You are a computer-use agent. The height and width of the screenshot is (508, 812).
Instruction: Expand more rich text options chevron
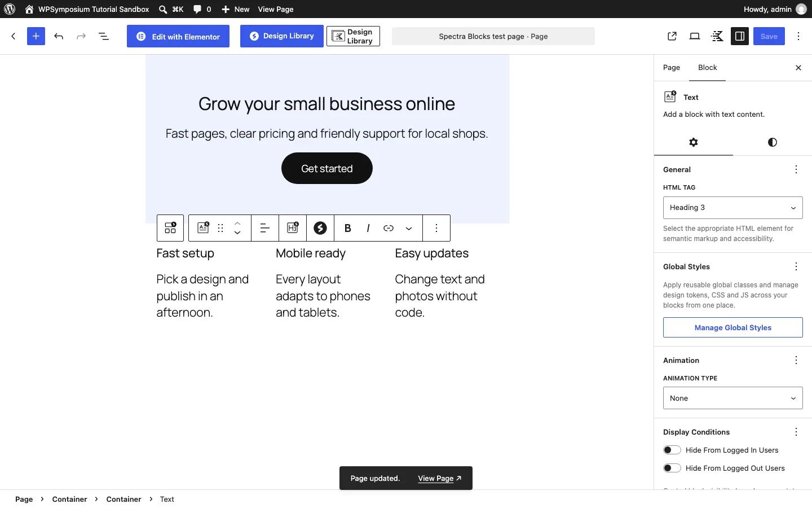click(x=409, y=228)
